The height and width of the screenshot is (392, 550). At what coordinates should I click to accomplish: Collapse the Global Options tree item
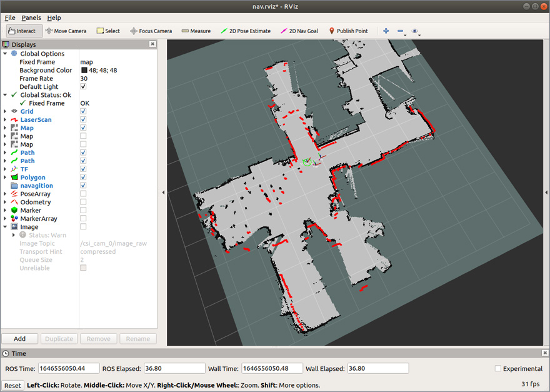pyautogui.click(x=6, y=54)
